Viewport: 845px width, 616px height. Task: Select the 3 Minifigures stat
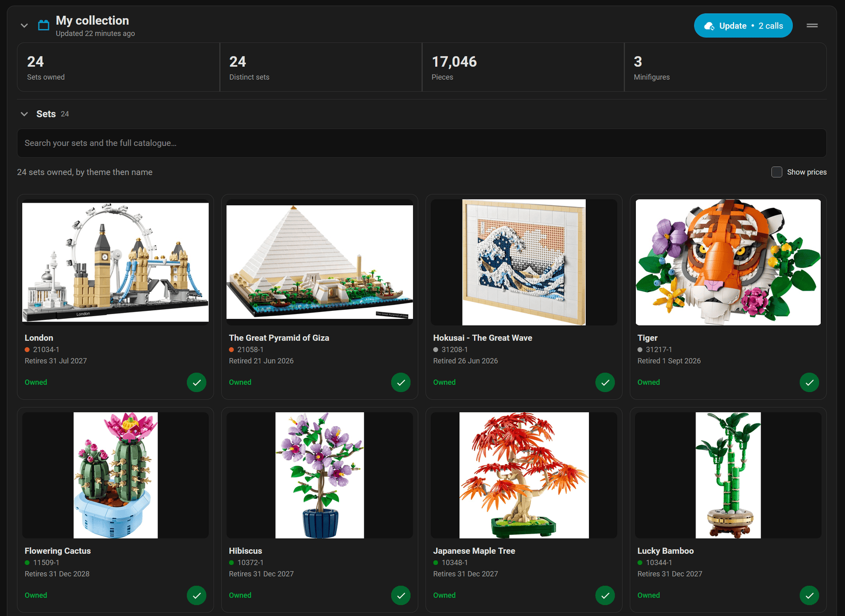click(x=725, y=67)
